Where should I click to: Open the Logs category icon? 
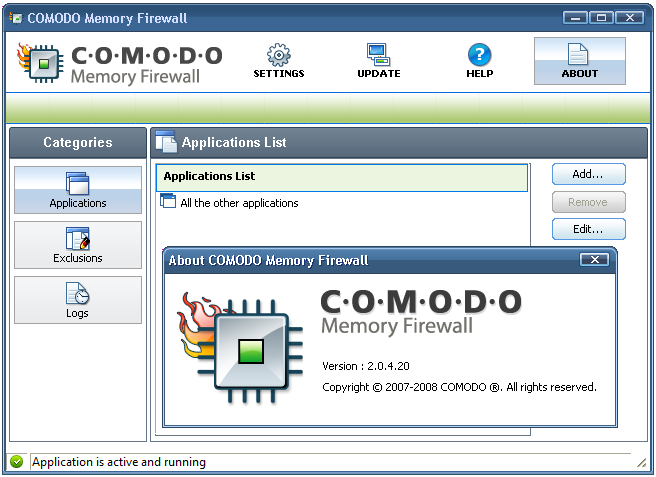click(x=77, y=292)
